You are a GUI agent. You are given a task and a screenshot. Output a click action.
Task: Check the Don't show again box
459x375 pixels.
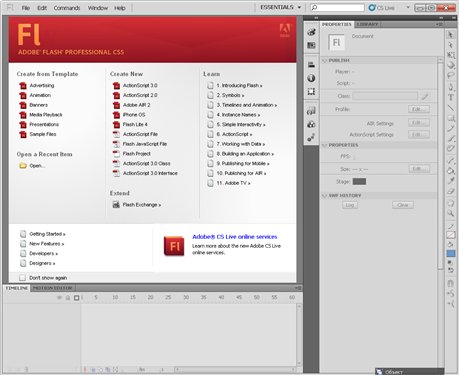[x=23, y=278]
